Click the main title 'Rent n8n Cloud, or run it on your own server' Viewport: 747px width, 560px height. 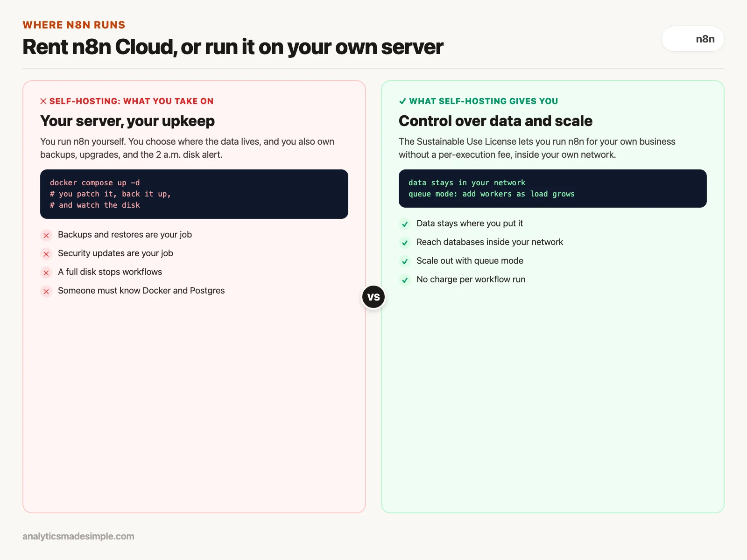233,47
